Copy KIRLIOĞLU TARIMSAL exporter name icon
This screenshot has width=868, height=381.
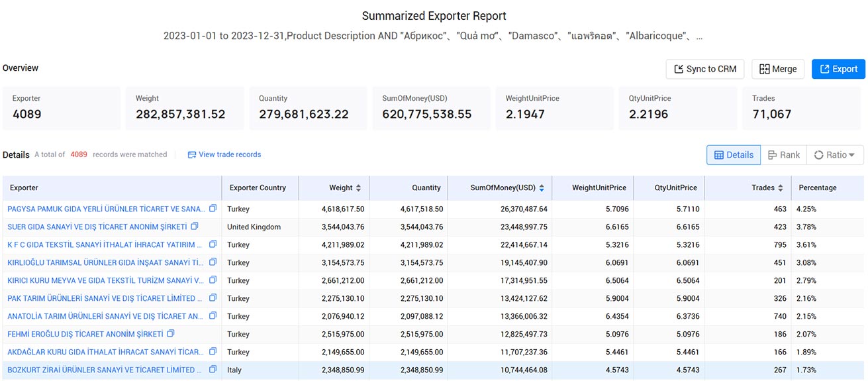click(x=213, y=262)
